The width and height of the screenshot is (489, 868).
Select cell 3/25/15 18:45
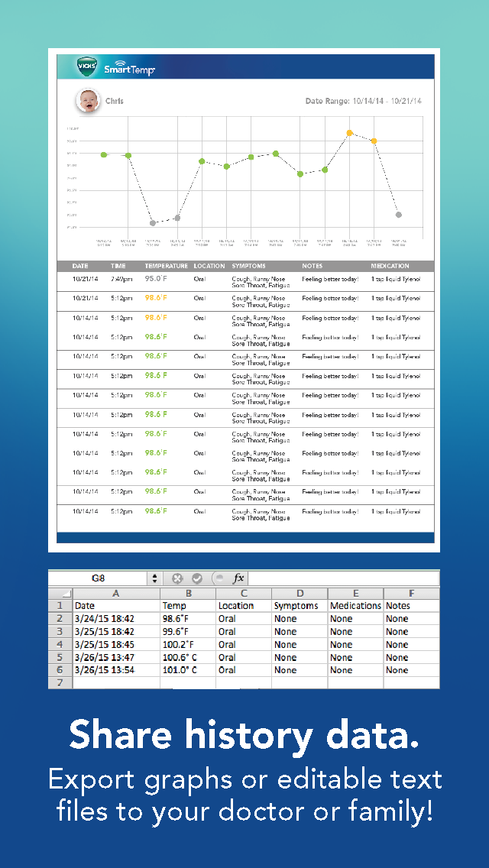point(116,644)
